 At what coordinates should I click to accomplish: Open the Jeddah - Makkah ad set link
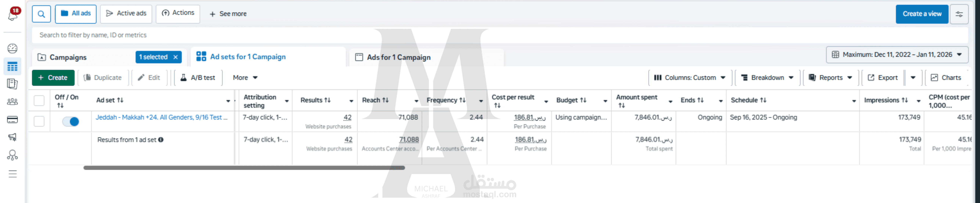click(x=161, y=117)
